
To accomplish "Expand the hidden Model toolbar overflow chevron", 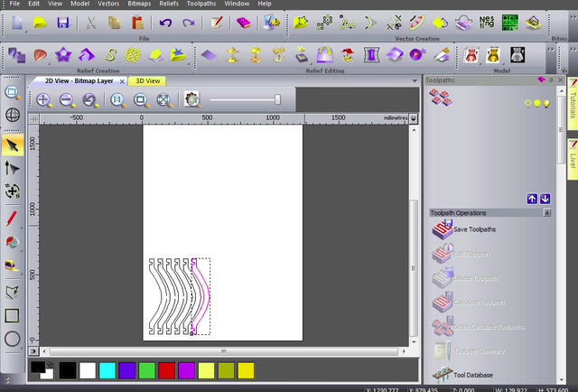I will point(551,50).
